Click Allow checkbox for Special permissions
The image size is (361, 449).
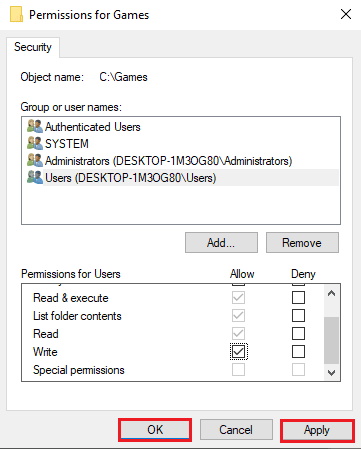tap(238, 369)
